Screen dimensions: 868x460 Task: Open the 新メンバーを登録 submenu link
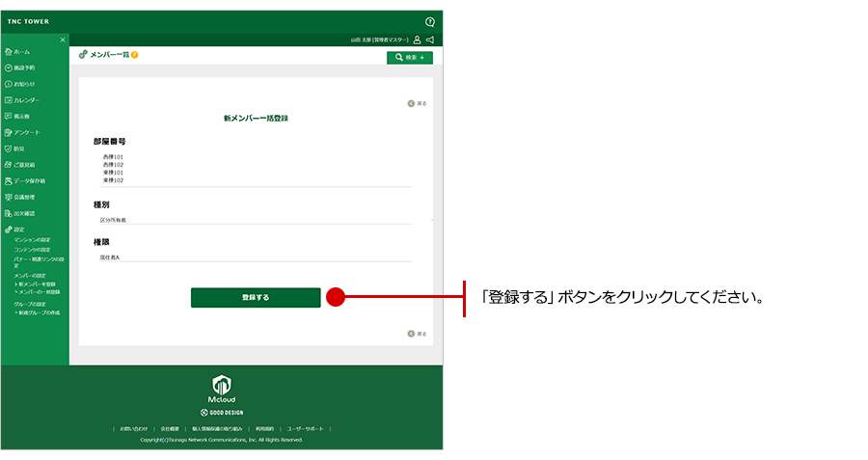37,284
